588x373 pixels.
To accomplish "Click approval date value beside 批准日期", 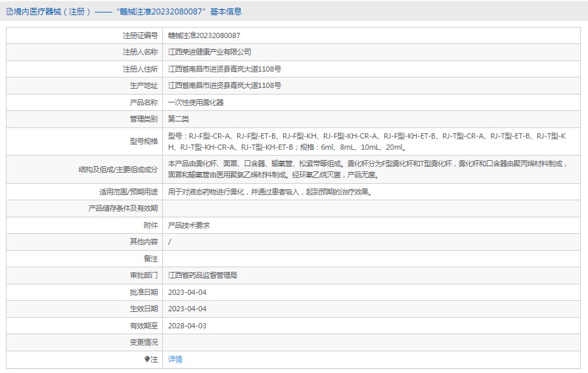I will click(x=187, y=292).
